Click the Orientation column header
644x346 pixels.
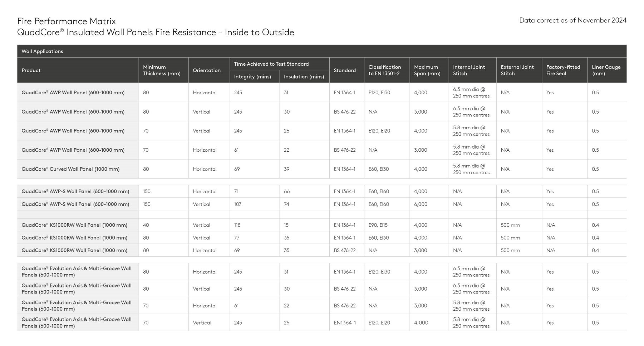click(x=207, y=70)
